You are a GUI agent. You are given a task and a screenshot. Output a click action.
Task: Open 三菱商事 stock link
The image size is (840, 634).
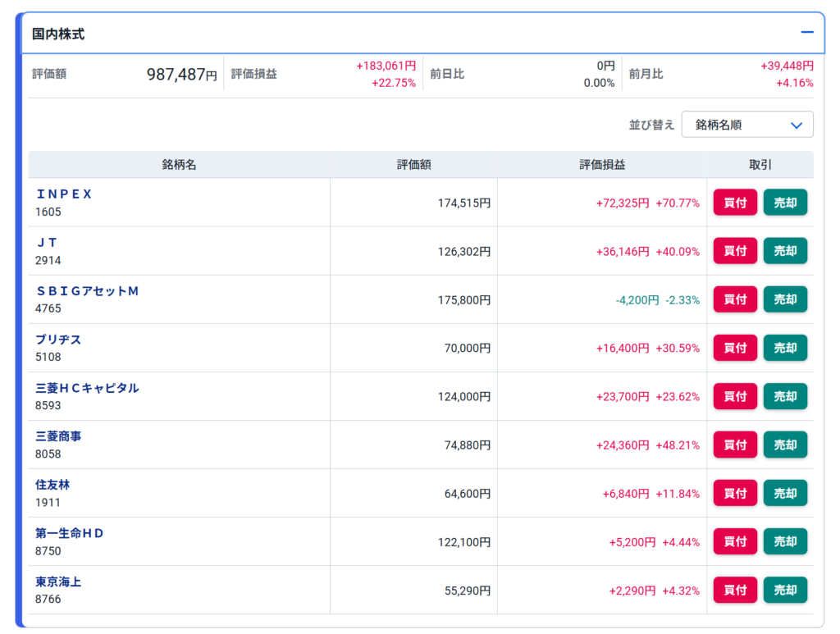click(58, 436)
